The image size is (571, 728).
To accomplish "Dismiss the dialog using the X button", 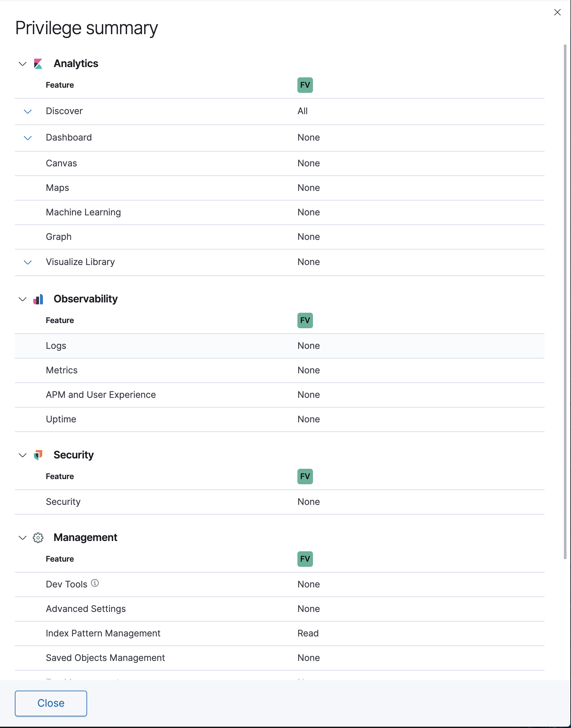I will (x=557, y=12).
